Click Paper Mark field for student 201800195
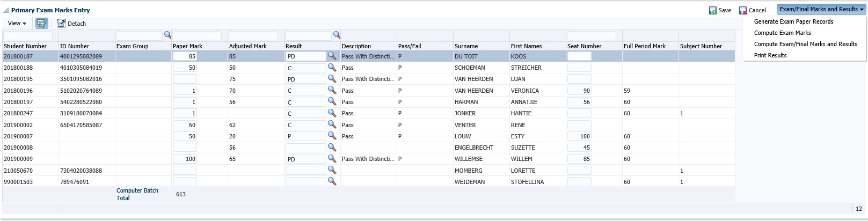Screen dimensions: 868x221 pos(185,79)
